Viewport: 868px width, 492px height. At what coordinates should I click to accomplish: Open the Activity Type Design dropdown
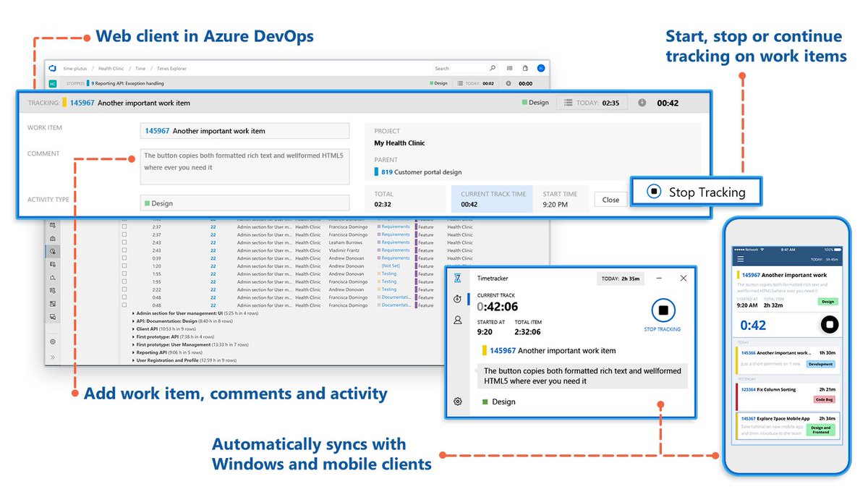click(x=244, y=203)
